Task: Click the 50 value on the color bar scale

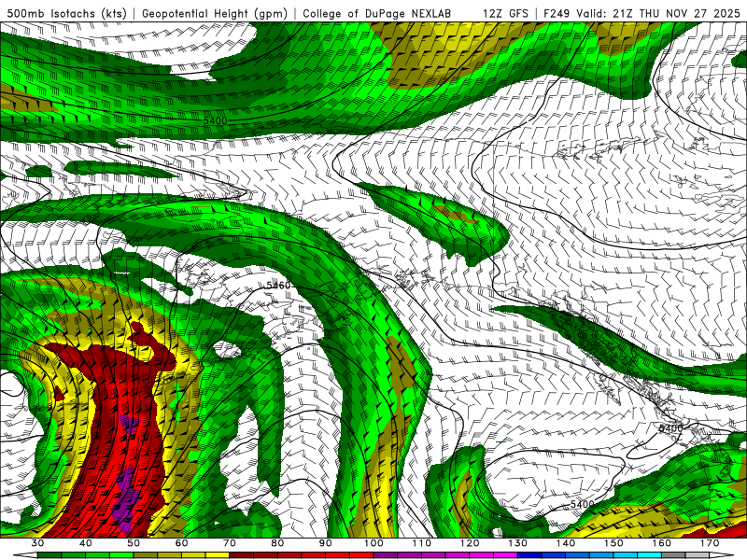Action: [134, 543]
